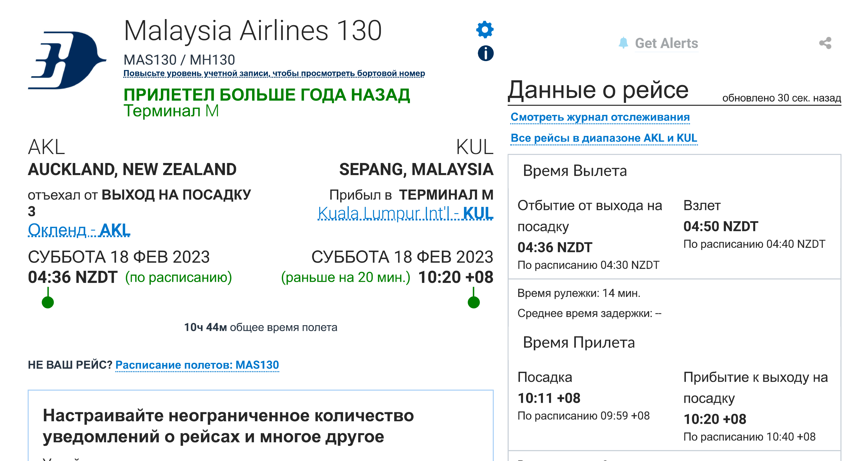Click the green departure marker dot
The width and height of the screenshot is (868, 461).
tap(48, 302)
